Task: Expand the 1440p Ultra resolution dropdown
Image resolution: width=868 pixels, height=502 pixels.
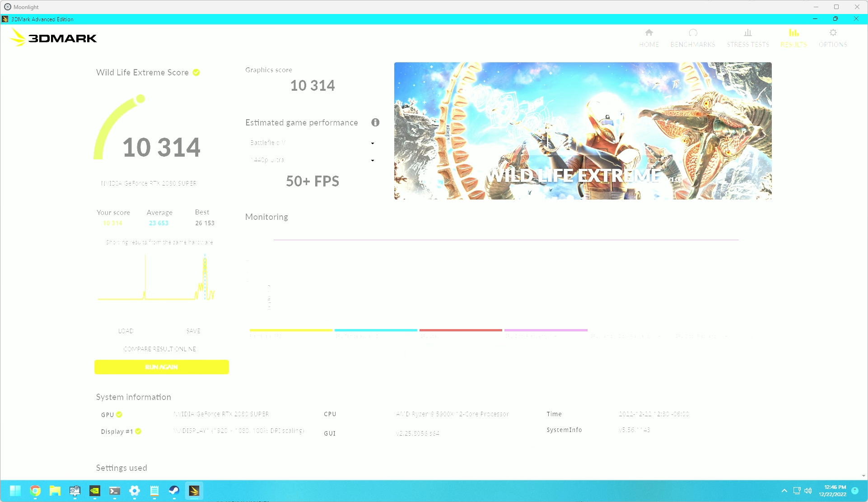Action: [312, 160]
